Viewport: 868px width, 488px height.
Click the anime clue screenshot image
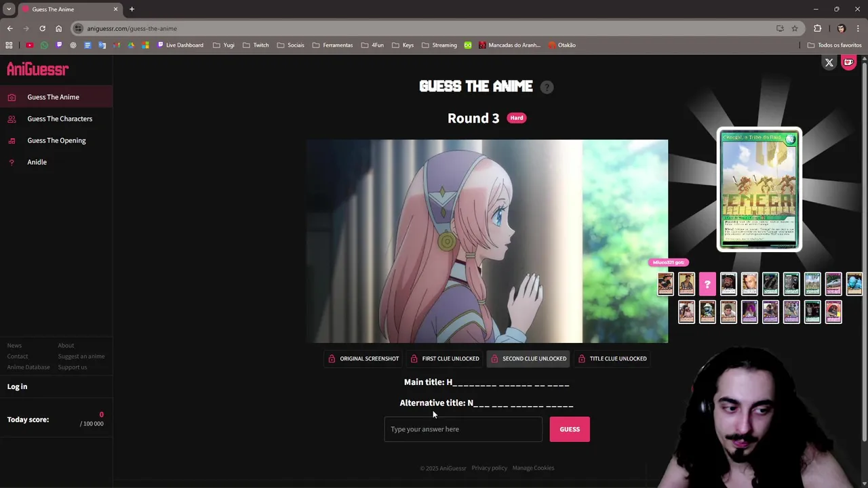click(x=487, y=241)
